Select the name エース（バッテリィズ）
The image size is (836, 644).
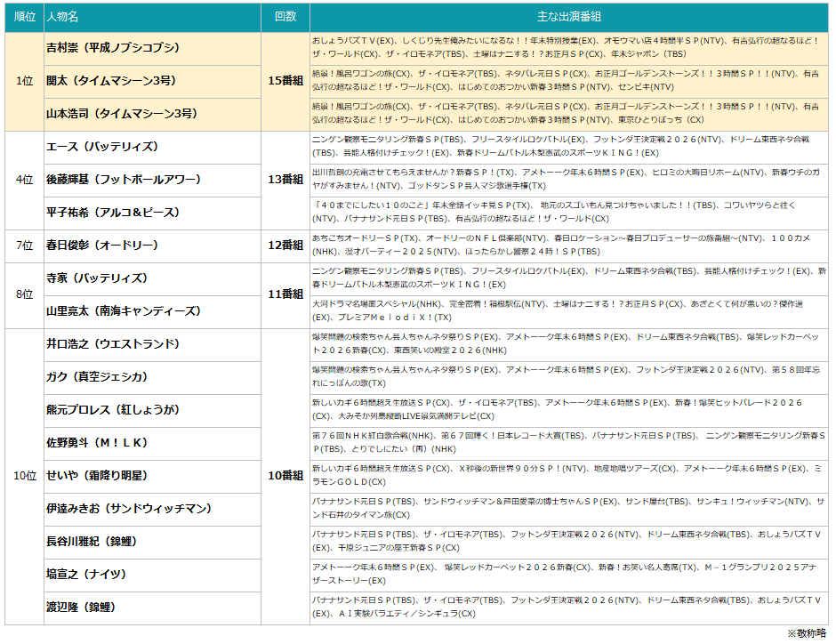coord(102,147)
